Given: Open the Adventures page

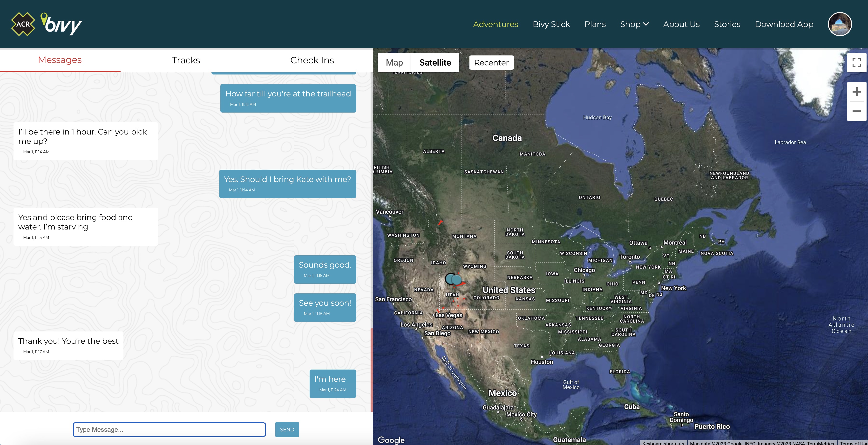Looking at the screenshot, I should pos(495,24).
